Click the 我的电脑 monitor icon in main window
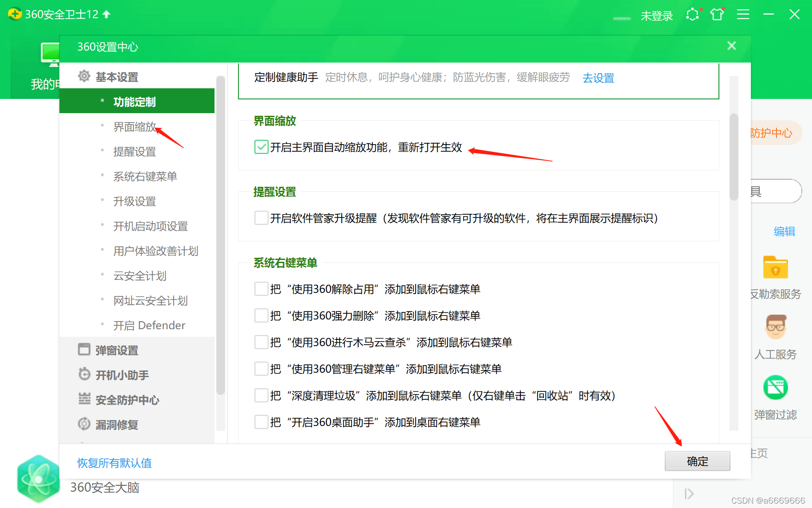Image resolution: width=812 pixels, height=508 pixels. pyautogui.click(x=50, y=55)
